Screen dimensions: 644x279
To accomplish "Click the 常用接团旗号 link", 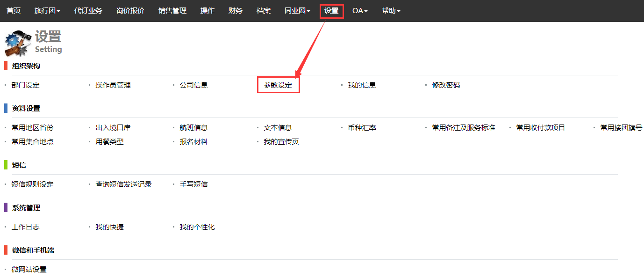I will 622,128.
